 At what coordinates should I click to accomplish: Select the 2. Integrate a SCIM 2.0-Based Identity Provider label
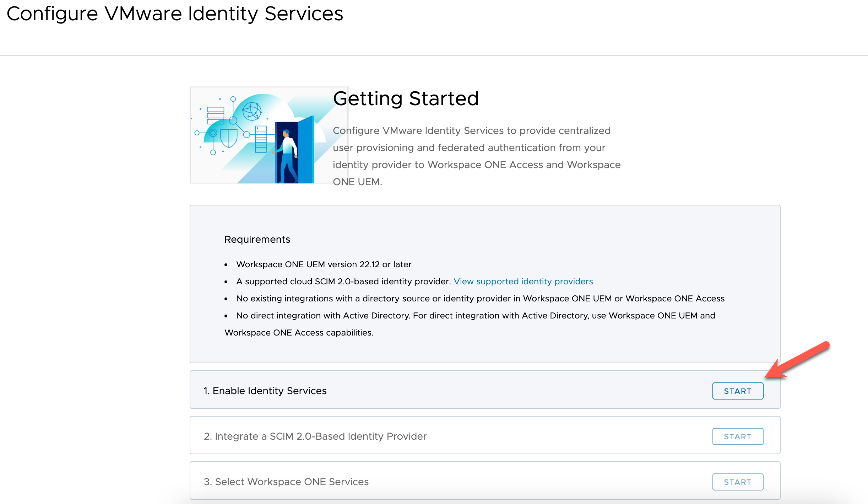[x=315, y=436]
